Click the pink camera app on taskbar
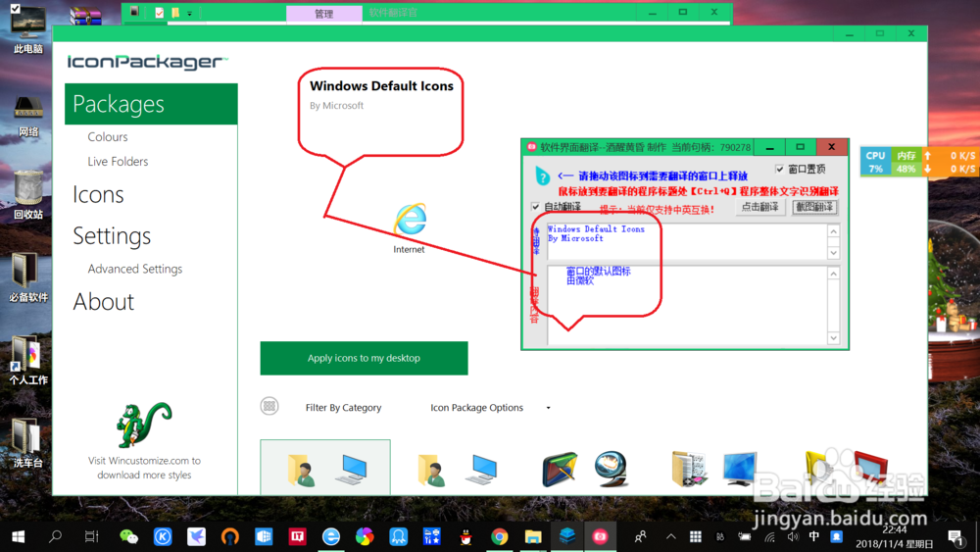 (600, 536)
